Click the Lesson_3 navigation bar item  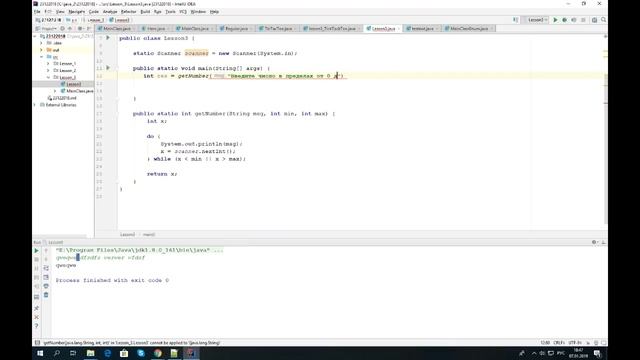tap(96, 20)
